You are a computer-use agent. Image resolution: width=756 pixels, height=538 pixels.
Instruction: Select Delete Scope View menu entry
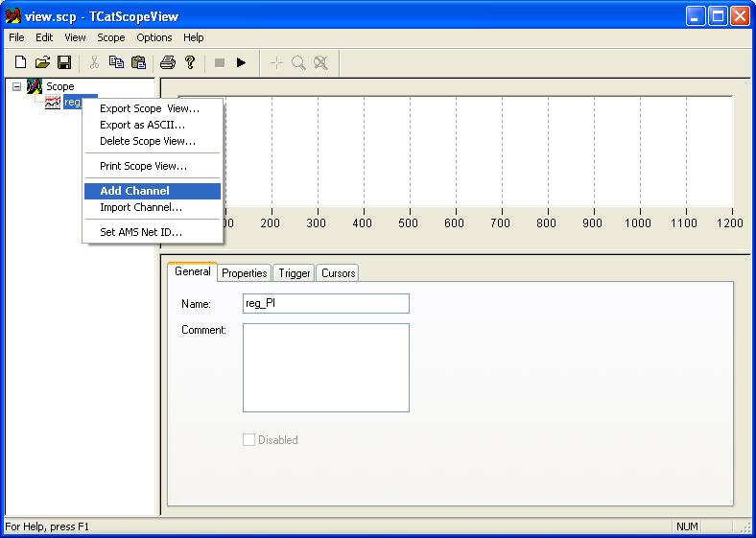(153, 141)
